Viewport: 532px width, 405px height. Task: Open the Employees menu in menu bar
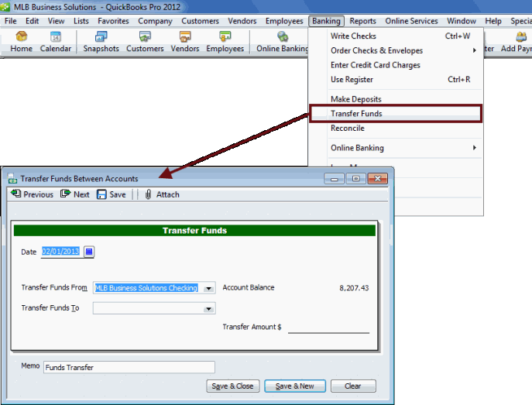click(284, 21)
